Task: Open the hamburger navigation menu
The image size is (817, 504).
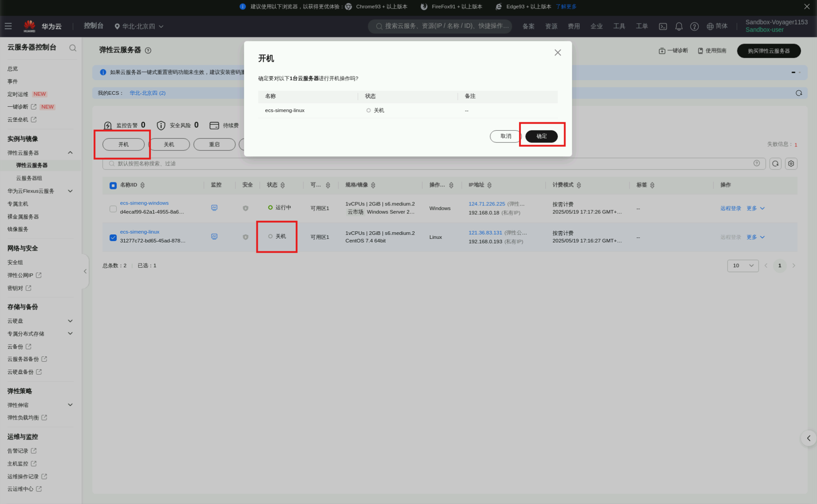Action: click(8, 26)
